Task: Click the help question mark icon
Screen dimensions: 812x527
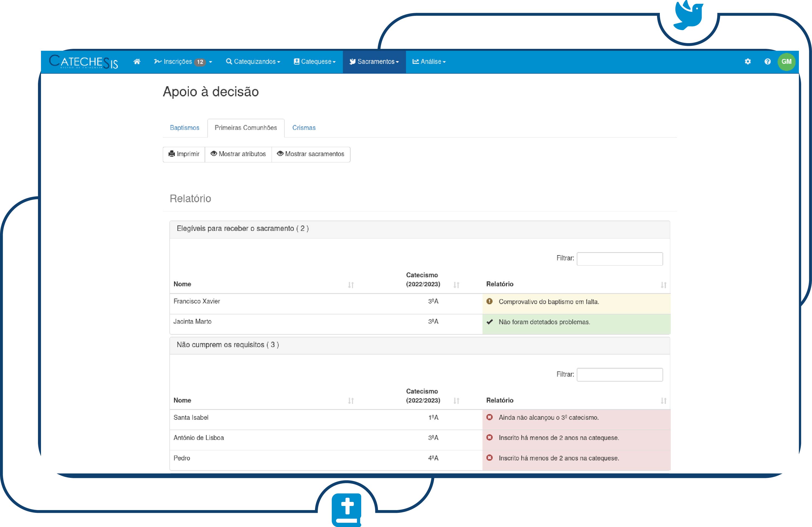Action: (767, 62)
